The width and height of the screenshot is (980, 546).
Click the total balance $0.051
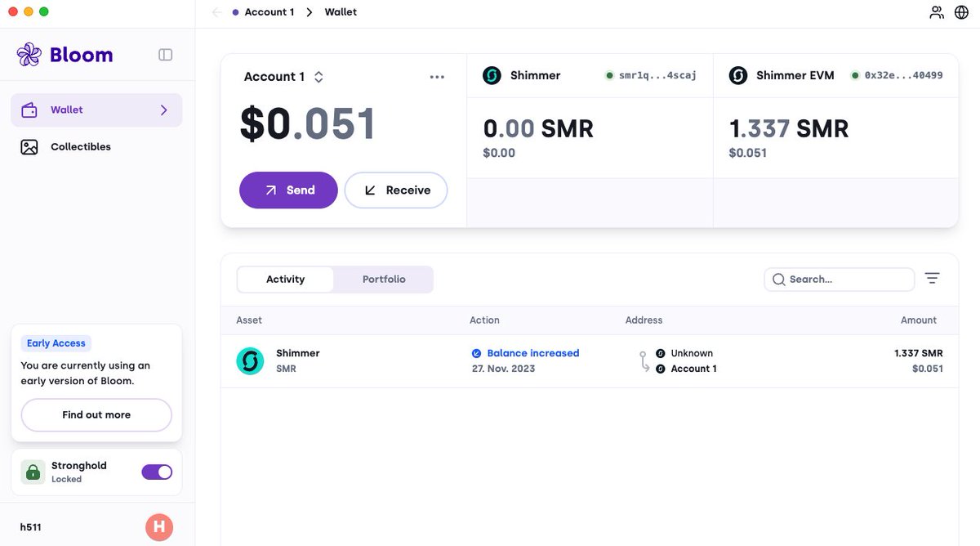308,124
